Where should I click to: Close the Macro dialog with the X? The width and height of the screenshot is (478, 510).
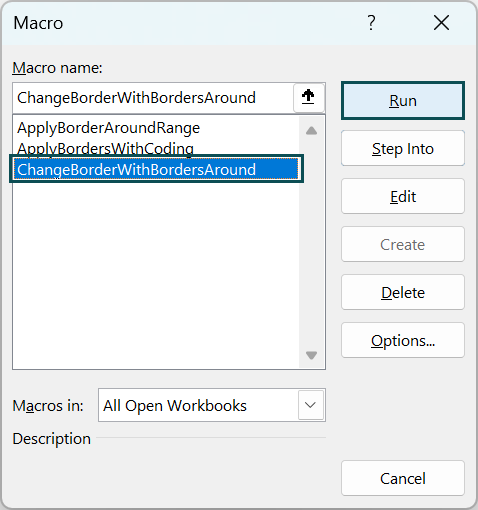(x=441, y=23)
